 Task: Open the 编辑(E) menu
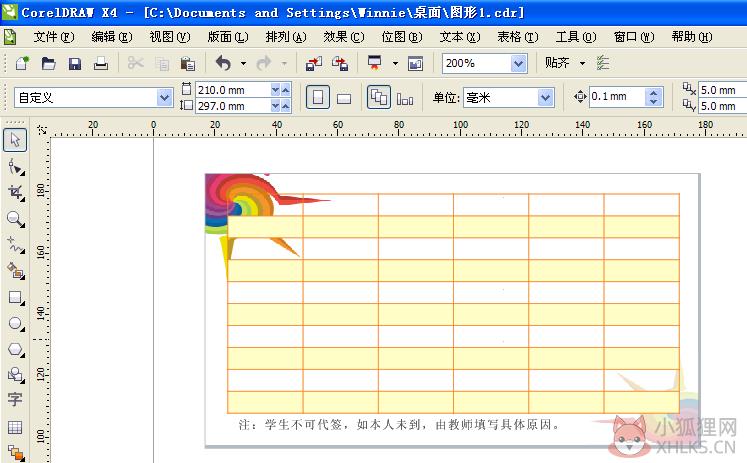pyautogui.click(x=112, y=37)
